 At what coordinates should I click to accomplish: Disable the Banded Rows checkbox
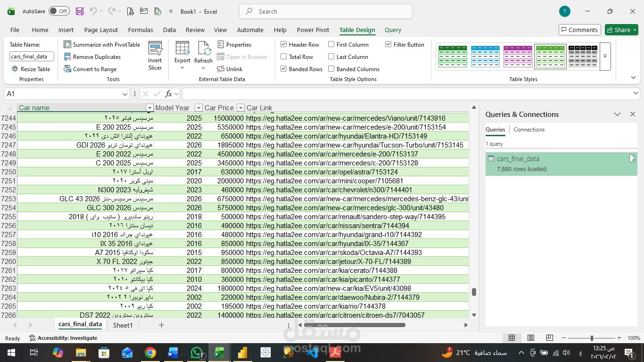point(283,69)
